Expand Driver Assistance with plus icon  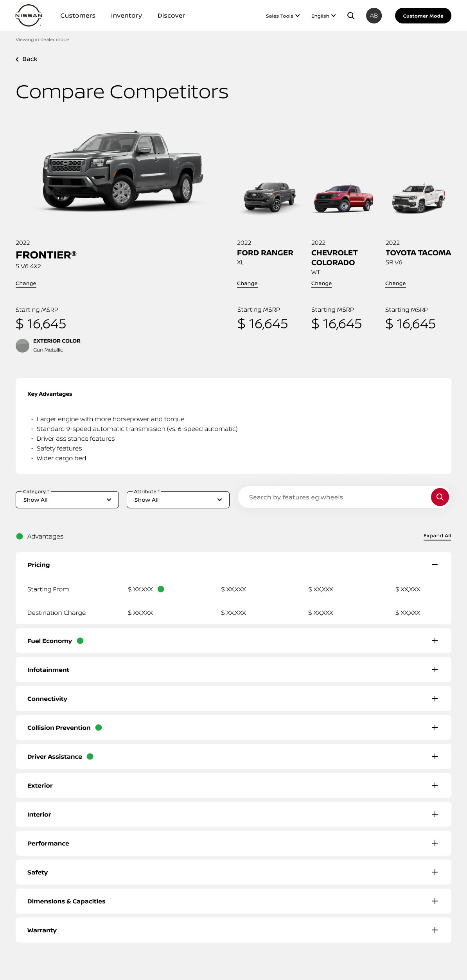tap(435, 756)
